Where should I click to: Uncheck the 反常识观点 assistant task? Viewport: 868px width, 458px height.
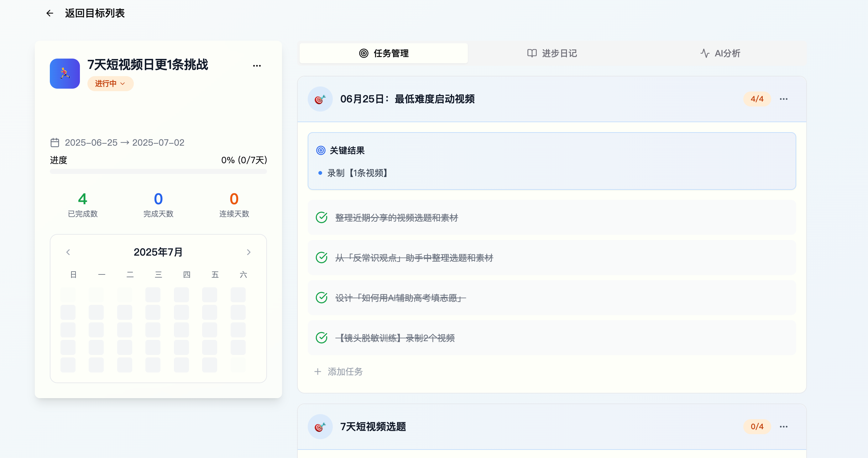(322, 258)
